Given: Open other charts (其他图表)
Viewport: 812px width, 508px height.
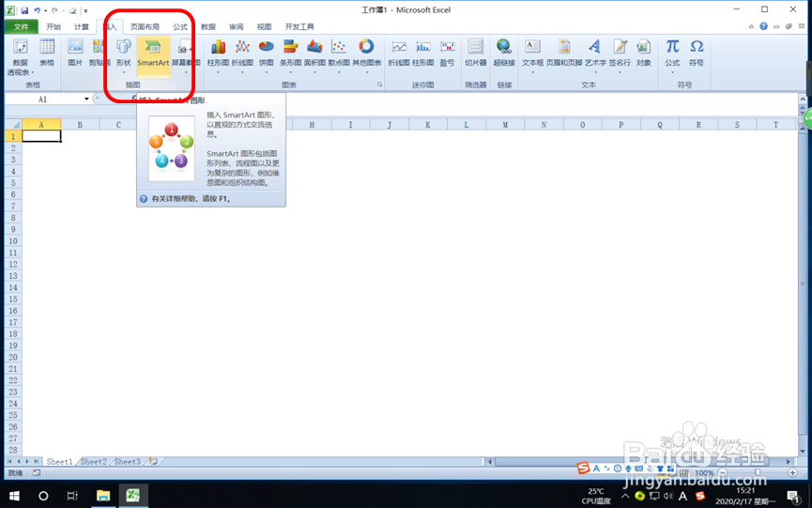Looking at the screenshot, I should point(367,54).
